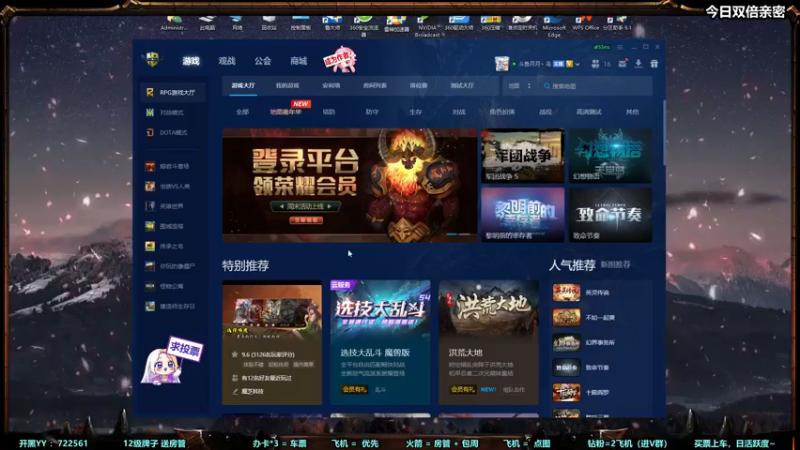The height and width of the screenshot is (450, 800).
Task: Open the 幻想物语 map thumbnail
Action: click(x=610, y=156)
